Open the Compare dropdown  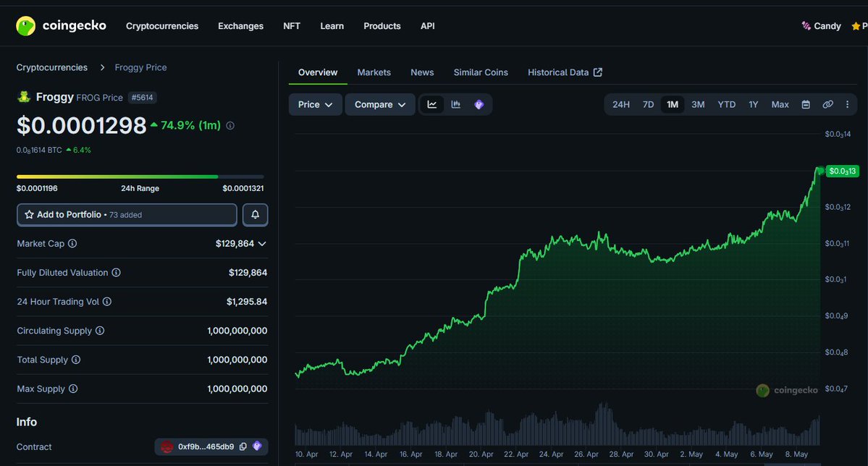point(380,105)
